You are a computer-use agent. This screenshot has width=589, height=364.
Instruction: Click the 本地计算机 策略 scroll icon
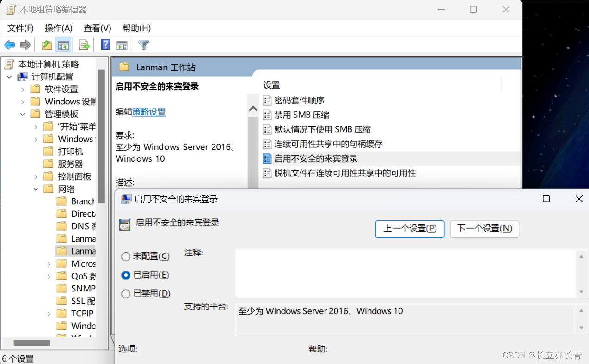point(9,64)
